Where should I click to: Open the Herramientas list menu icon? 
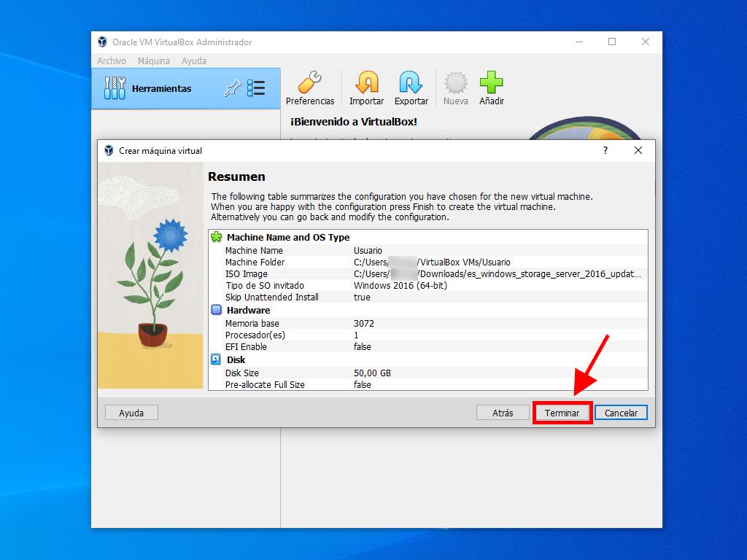tap(256, 89)
